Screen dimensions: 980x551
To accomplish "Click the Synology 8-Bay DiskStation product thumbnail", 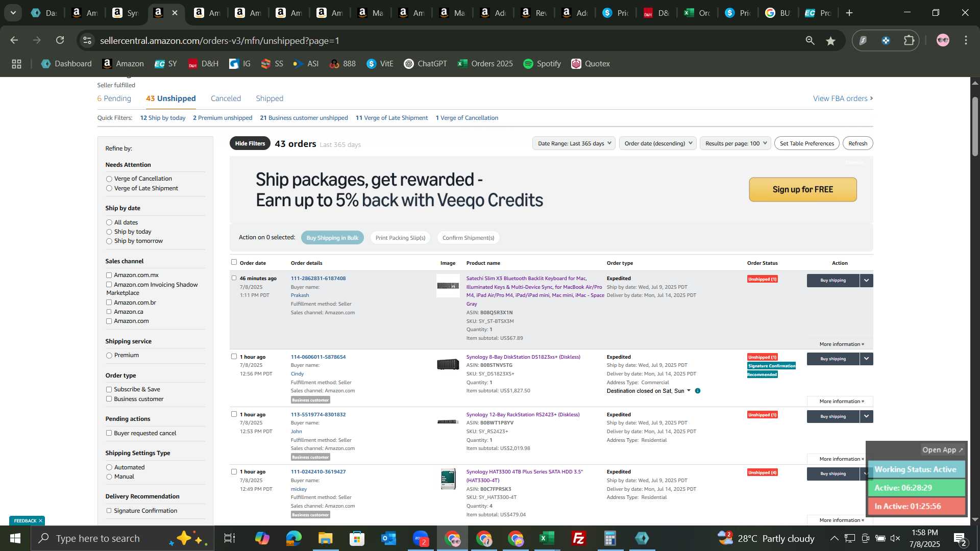I will pyautogui.click(x=448, y=364).
